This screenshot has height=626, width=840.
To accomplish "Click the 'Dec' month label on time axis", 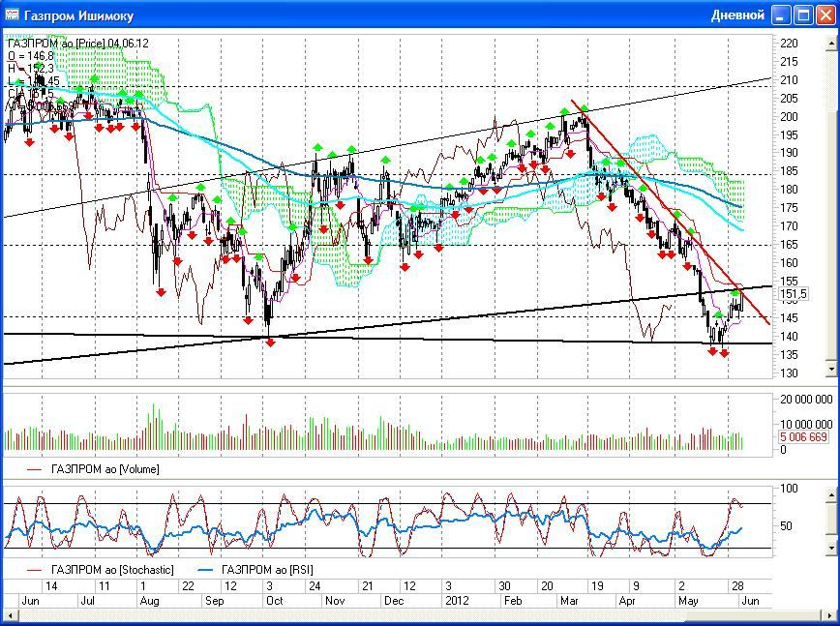I will coord(394,601).
